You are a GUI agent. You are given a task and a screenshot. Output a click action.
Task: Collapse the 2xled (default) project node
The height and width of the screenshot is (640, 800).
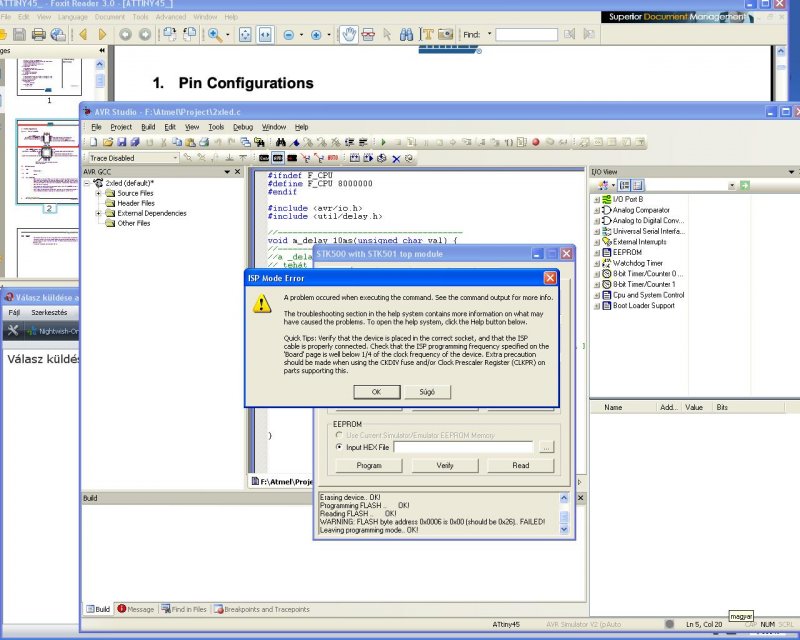[x=87, y=183]
